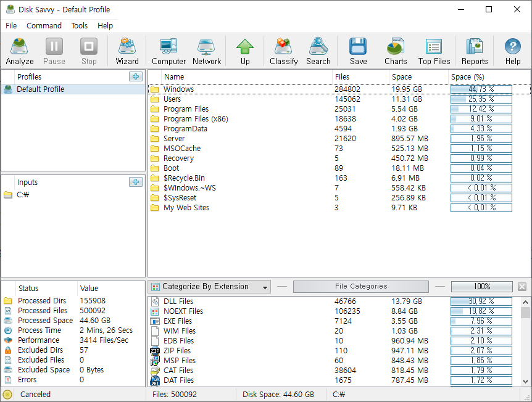Click the MSP Files category icon
Image resolution: width=532 pixels, height=402 pixels.
click(155, 360)
